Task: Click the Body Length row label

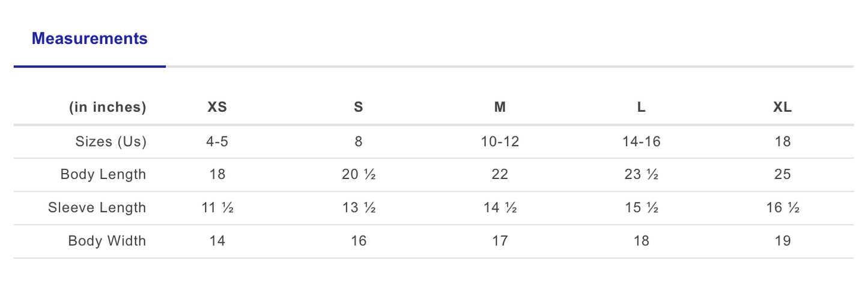Action: [x=103, y=175]
